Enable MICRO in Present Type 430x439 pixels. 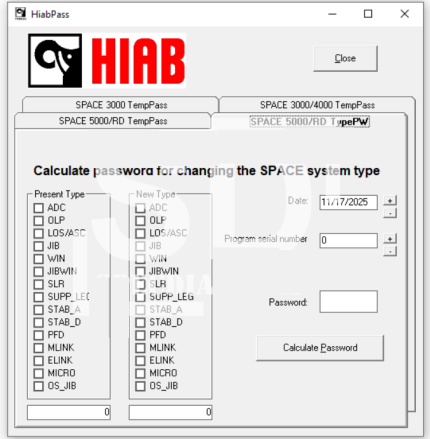tap(39, 373)
